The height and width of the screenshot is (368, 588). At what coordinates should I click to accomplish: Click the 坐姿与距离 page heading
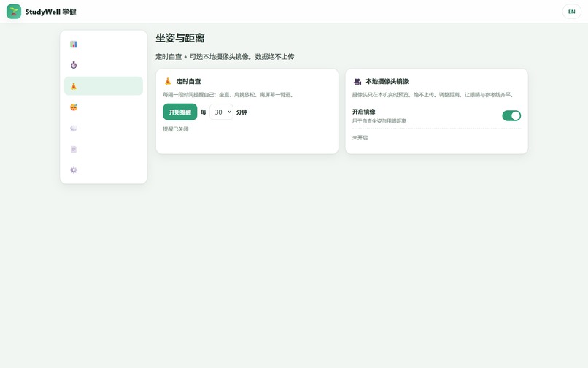coord(180,38)
